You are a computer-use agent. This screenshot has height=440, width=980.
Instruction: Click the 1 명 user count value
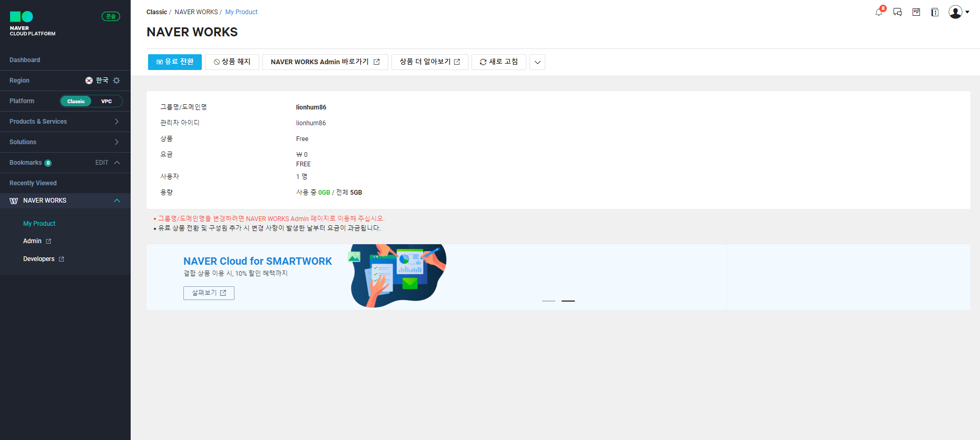click(301, 177)
